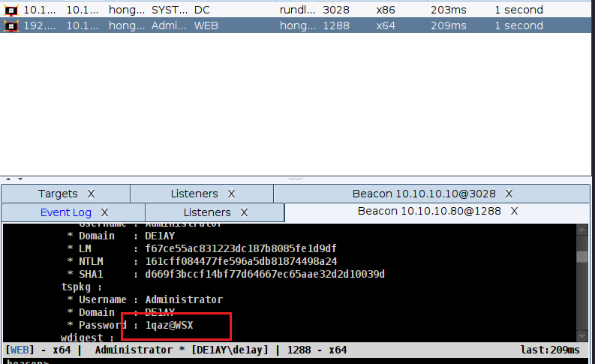
Task: Switch to the Event Log tab
Action: (x=65, y=212)
